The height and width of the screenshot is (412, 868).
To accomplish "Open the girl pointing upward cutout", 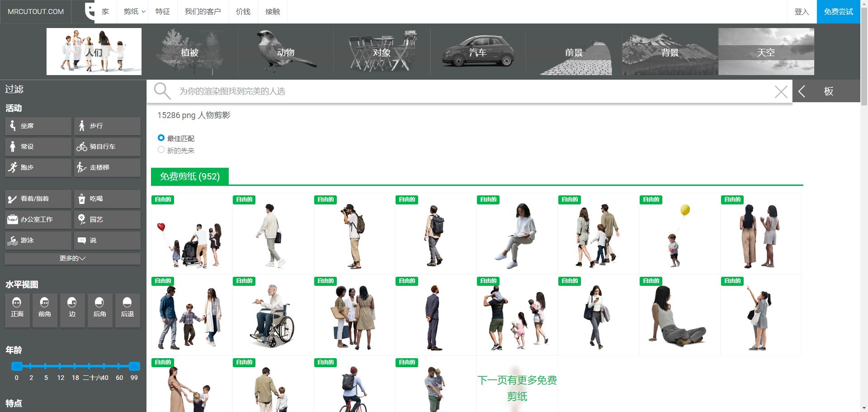I will 761,315.
